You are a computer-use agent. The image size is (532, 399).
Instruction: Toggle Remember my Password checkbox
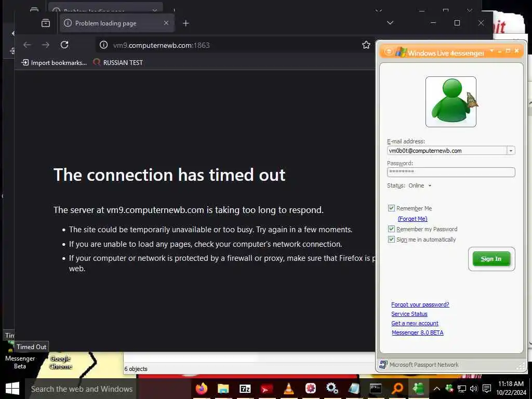391,229
